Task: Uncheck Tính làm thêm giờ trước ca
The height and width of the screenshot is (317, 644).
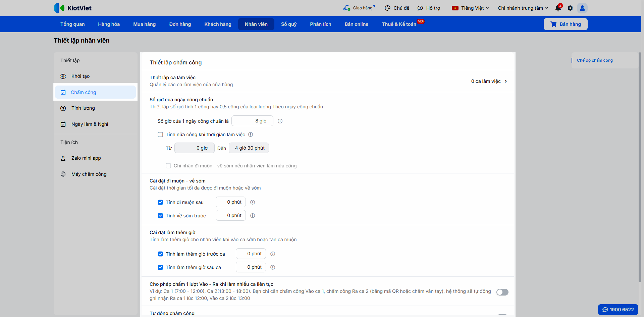Action: click(x=160, y=254)
